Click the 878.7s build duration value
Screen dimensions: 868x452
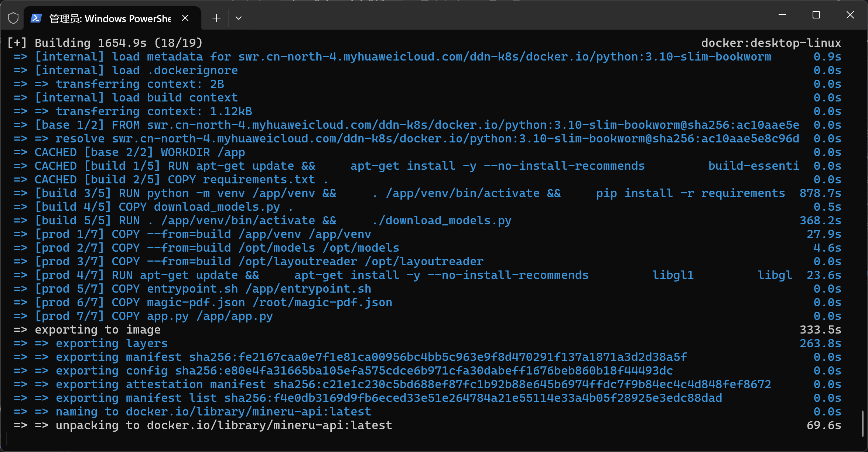820,193
